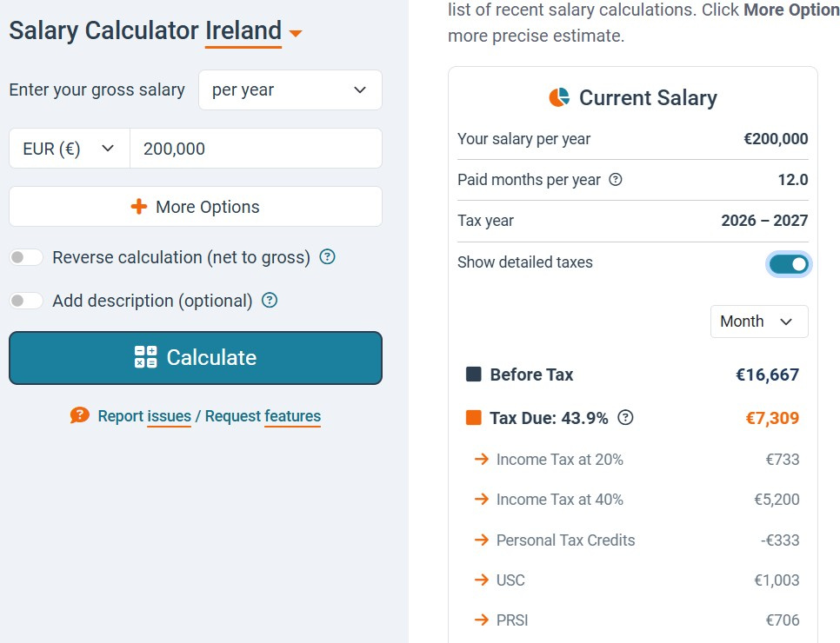Click help icon beside Add description
Viewport: 840px width, 643px height.
pos(270,301)
